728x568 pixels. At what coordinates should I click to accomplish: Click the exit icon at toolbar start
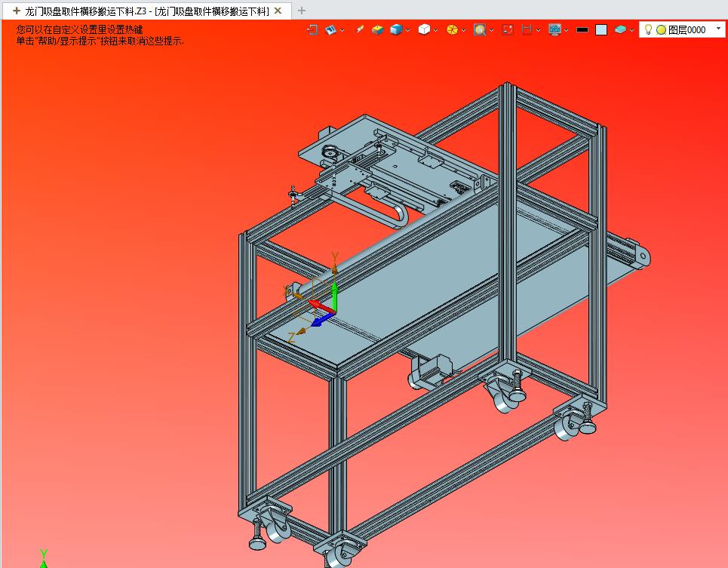(x=312, y=29)
